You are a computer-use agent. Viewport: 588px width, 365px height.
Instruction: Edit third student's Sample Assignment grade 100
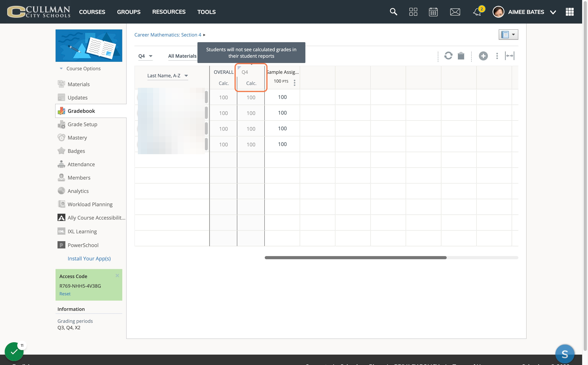pyautogui.click(x=282, y=128)
